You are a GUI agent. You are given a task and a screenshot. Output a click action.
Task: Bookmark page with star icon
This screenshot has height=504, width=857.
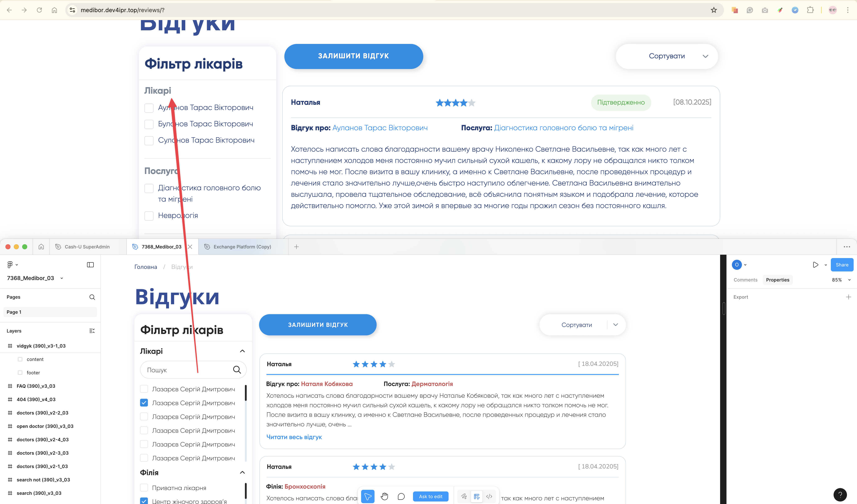point(713,10)
